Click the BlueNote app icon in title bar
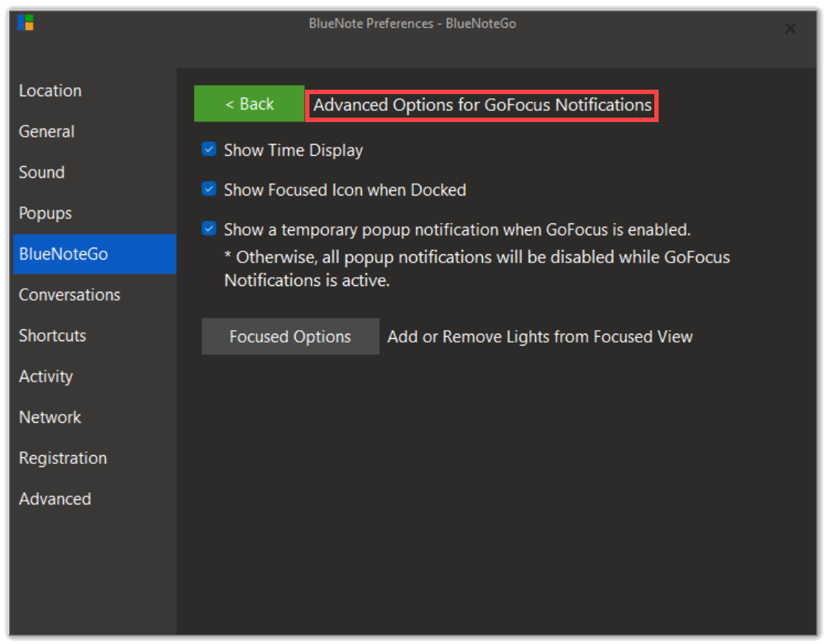827x644 pixels. (25, 23)
